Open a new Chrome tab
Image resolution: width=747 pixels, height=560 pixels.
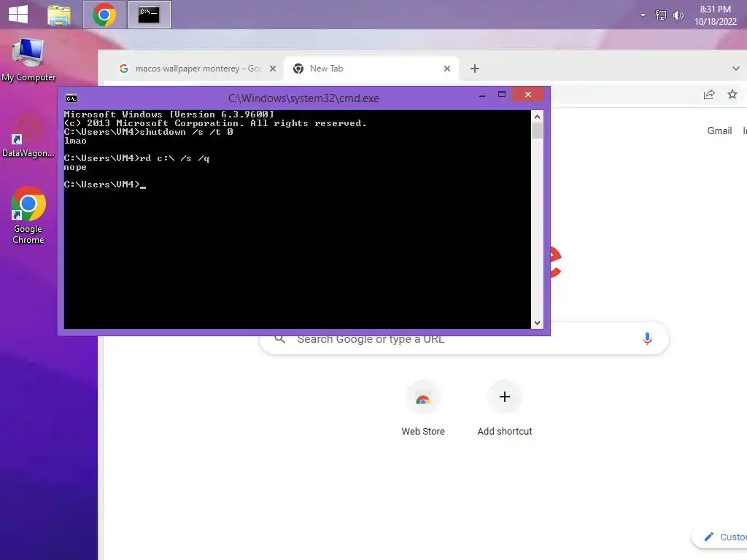click(474, 69)
